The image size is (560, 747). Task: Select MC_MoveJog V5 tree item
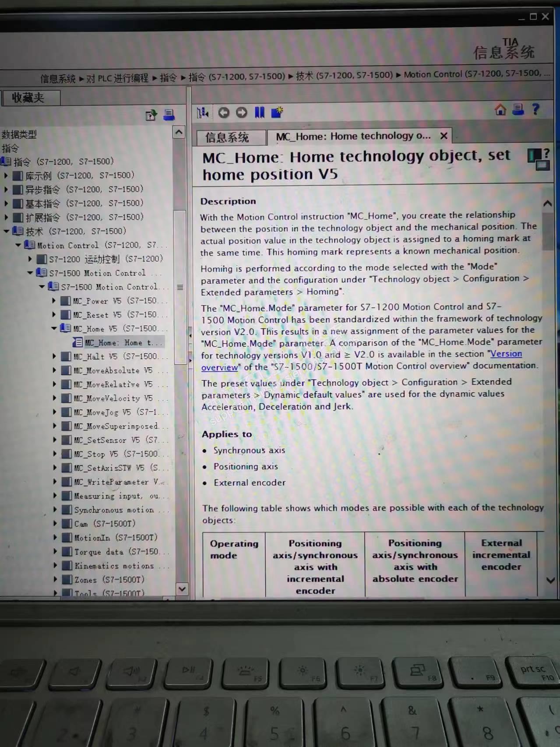point(115,412)
